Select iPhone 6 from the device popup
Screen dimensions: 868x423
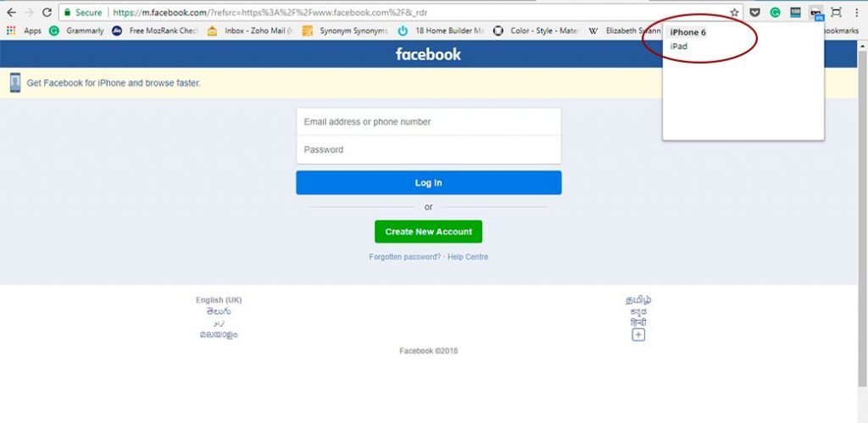[688, 33]
